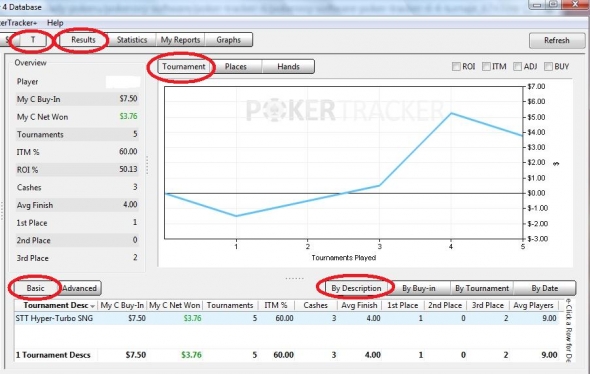Click the ITM % column header
The image size is (590, 374).
coord(275,305)
